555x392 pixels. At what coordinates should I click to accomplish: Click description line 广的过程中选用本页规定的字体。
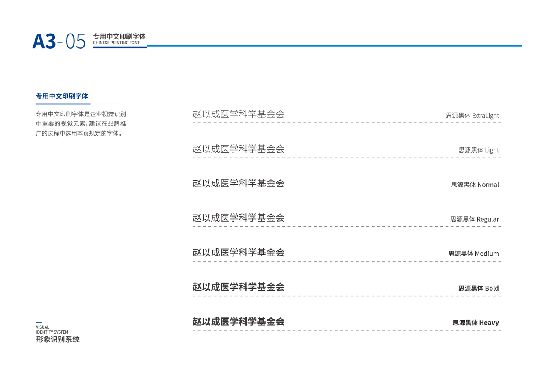[79, 133]
